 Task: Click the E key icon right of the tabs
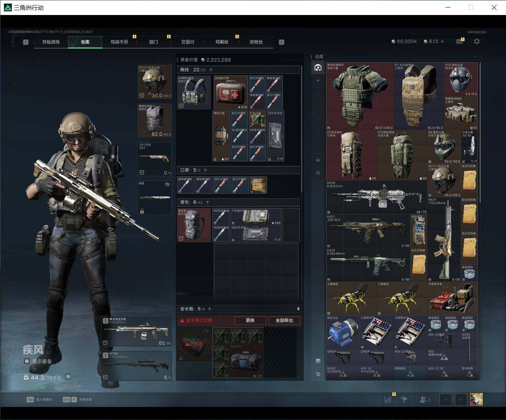click(282, 42)
